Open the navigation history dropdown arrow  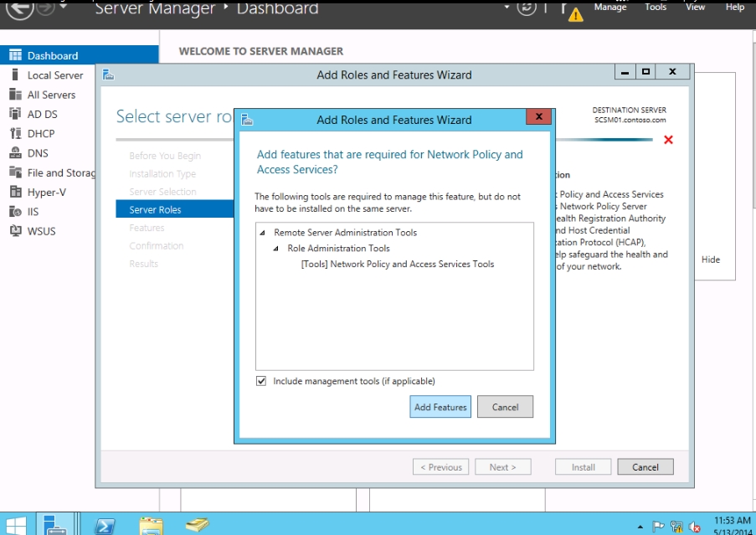pos(63,7)
